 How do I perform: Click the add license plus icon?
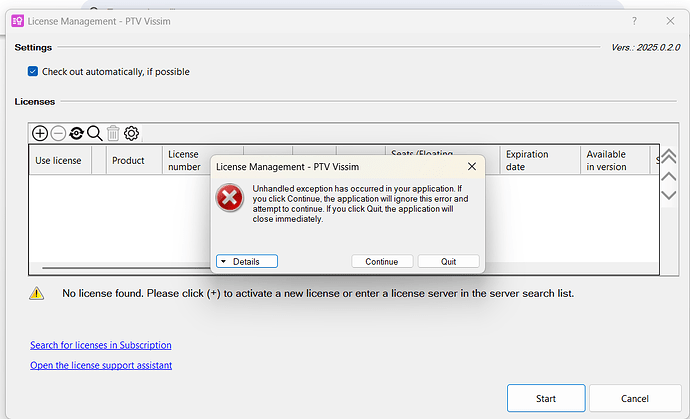coord(40,133)
